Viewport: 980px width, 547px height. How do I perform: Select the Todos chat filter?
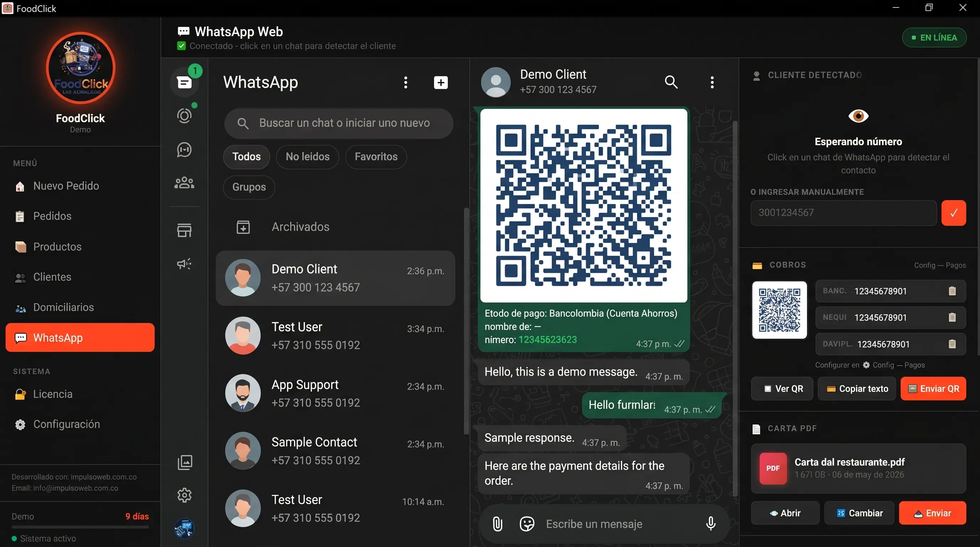pos(246,157)
